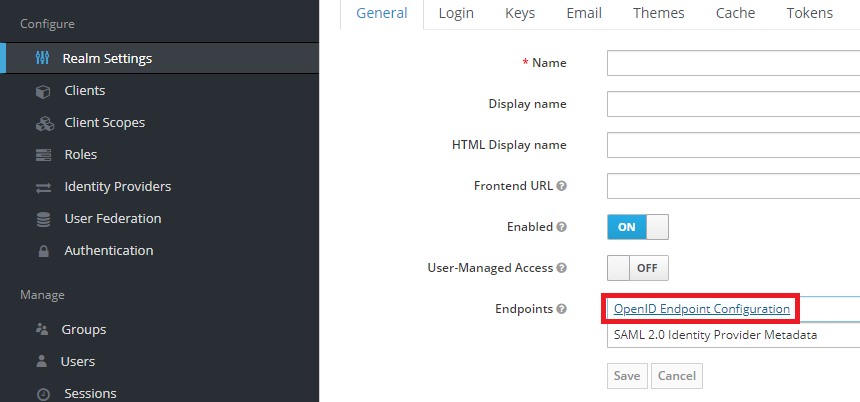Screen dimensions: 860x402
Task: Click the Roles list icon
Action: [x=43, y=155]
